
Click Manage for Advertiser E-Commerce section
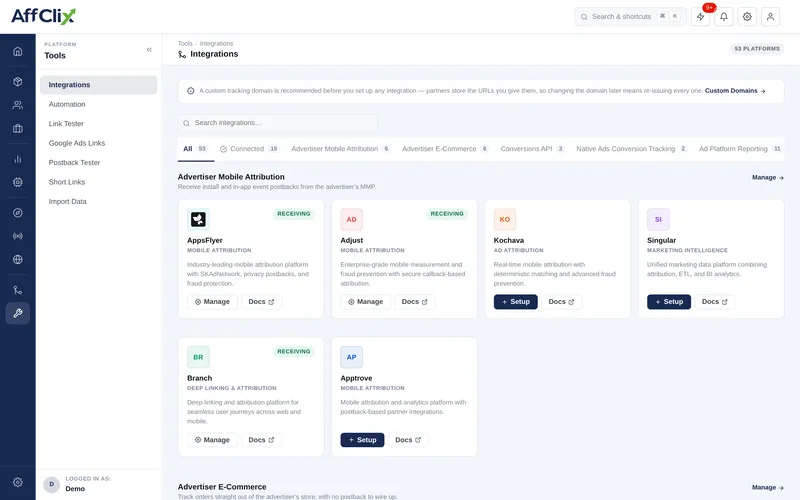[x=767, y=488]
